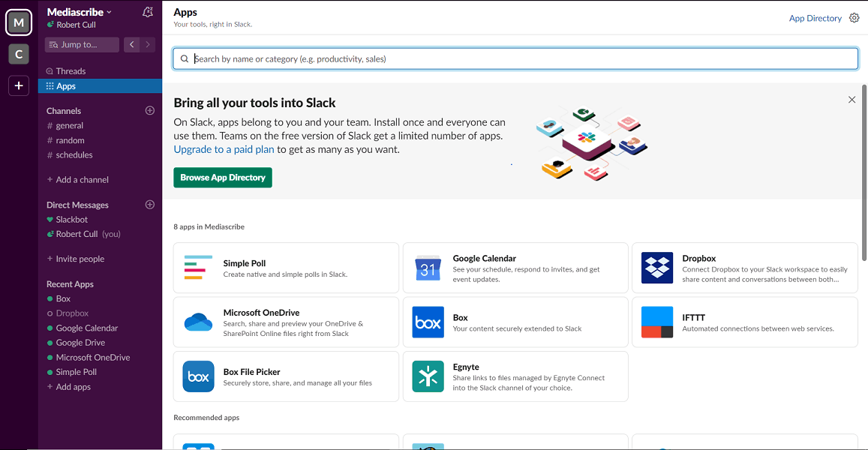The width and height of the screenshot is (868, 450).
Task: Open the Jump to quick switcher
Action: pos(82,45)
